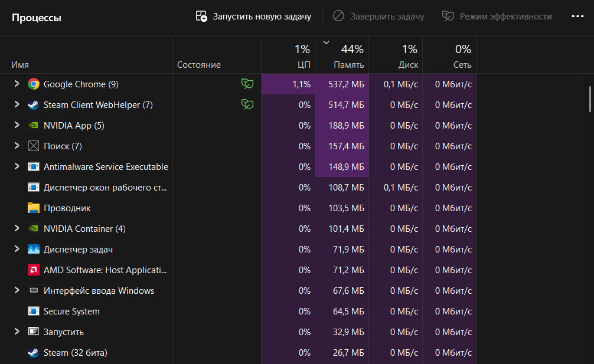The height and width of the screenshot is (364, 594).
Task: Click the AMD Software red icon
Action: point(34,270)
